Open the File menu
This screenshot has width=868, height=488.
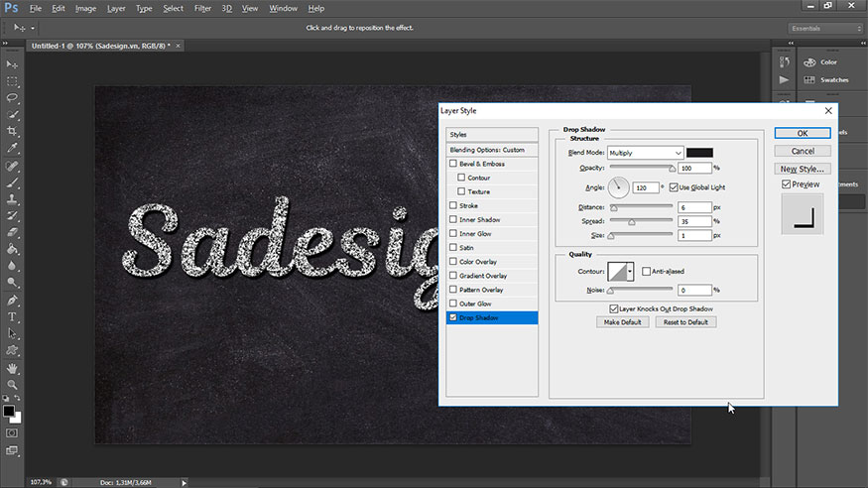point(36,8)
